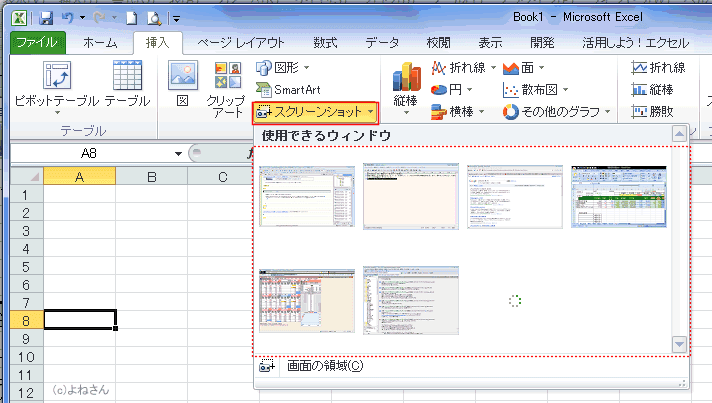This screenshot has width=712, height=403.
Task: Click the green ファイル button
Action: pos(39,42)
